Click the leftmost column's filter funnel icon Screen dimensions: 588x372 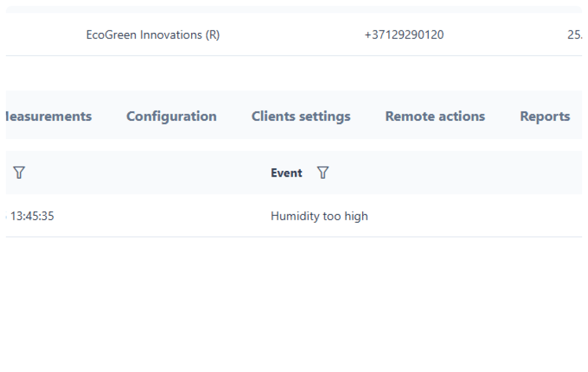tap(19, 173)
